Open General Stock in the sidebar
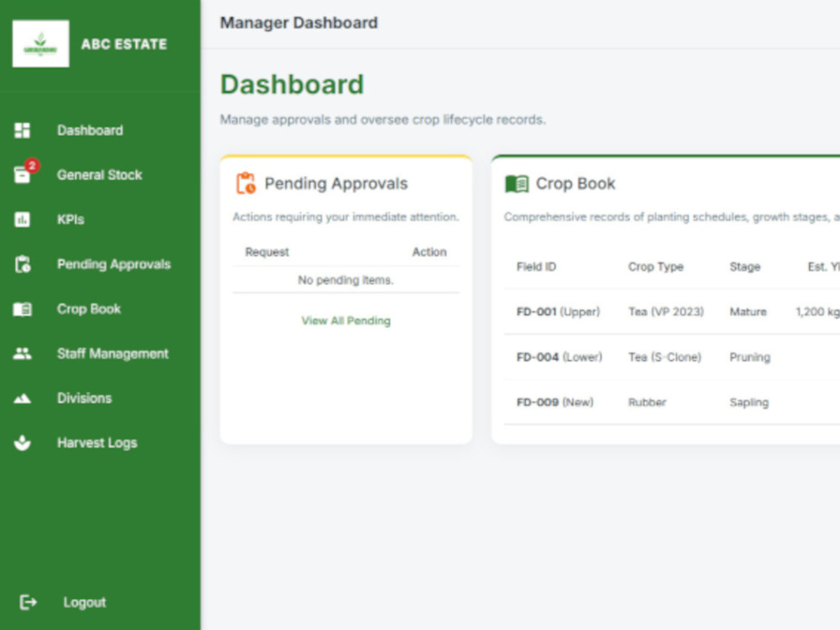 point(100,175)
